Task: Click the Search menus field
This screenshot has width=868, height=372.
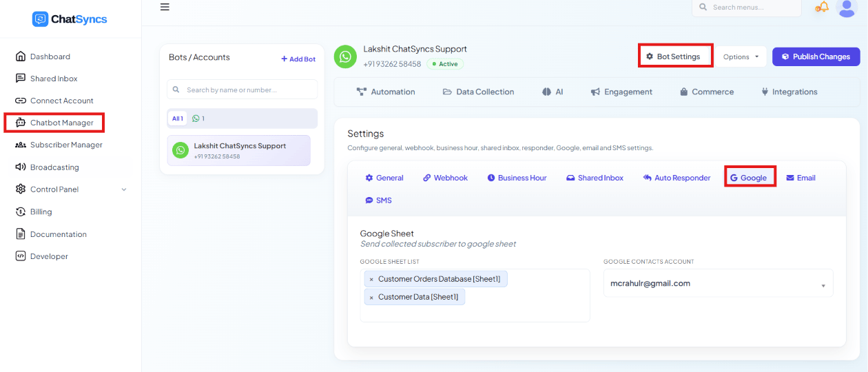Action: (x=747, y=7)
